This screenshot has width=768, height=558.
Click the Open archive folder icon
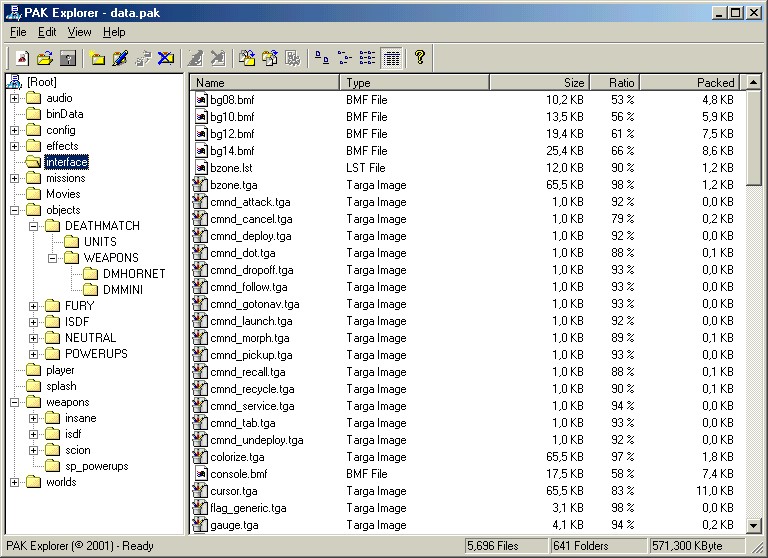coord(45,58)
